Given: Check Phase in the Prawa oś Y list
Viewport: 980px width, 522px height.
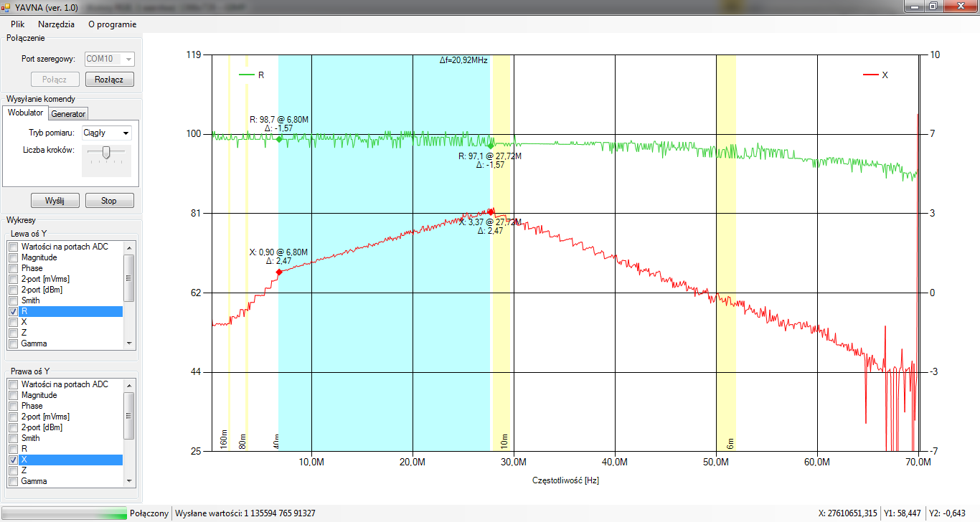Looking at the screenshot, I should point(12,406).
